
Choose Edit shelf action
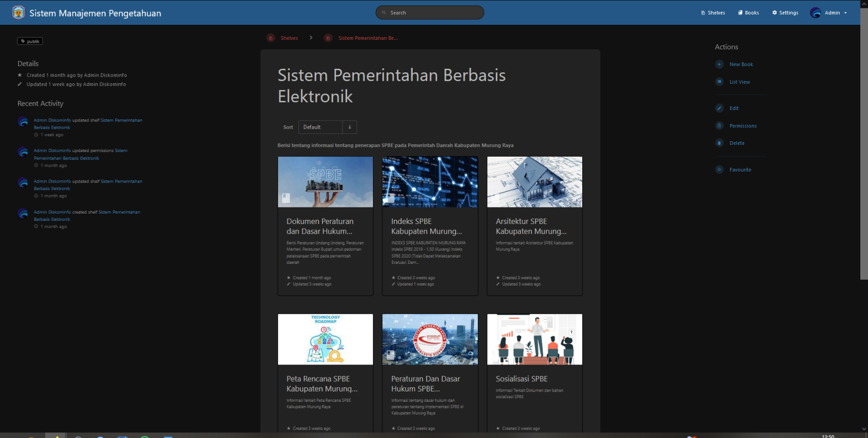coord(734,109)
